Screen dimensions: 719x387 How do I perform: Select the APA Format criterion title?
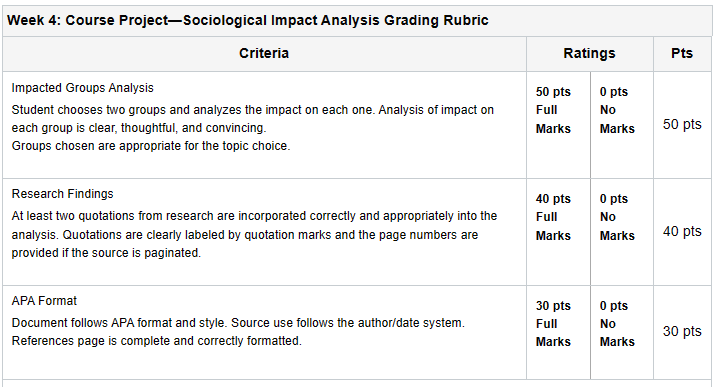[x=44, y=301]
